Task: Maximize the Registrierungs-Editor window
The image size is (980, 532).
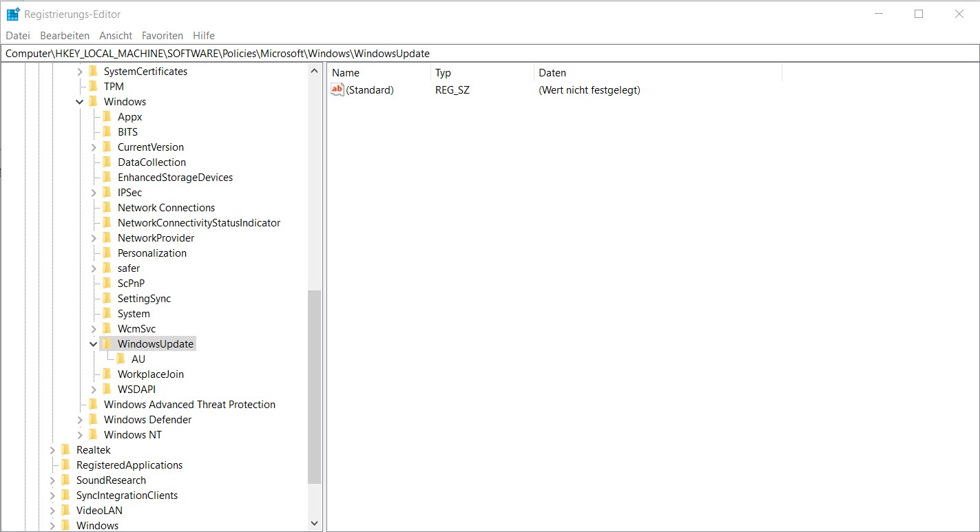Action: (919, 14)
